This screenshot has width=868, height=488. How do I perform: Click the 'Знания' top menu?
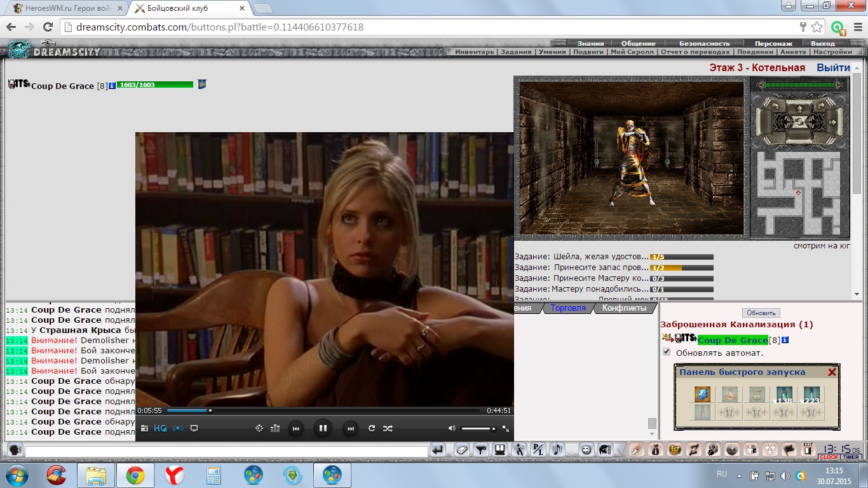[590, 43]
